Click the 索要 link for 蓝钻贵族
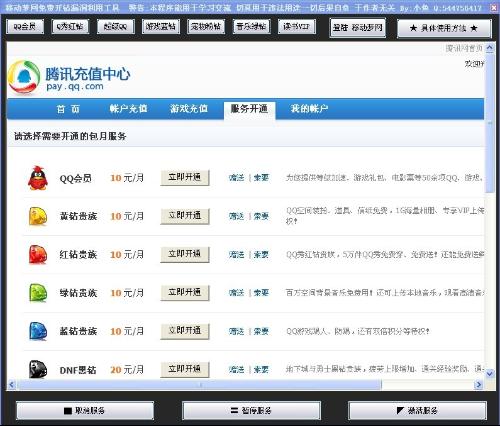This screenshot has width=500, height=426. tap(261, 331)
